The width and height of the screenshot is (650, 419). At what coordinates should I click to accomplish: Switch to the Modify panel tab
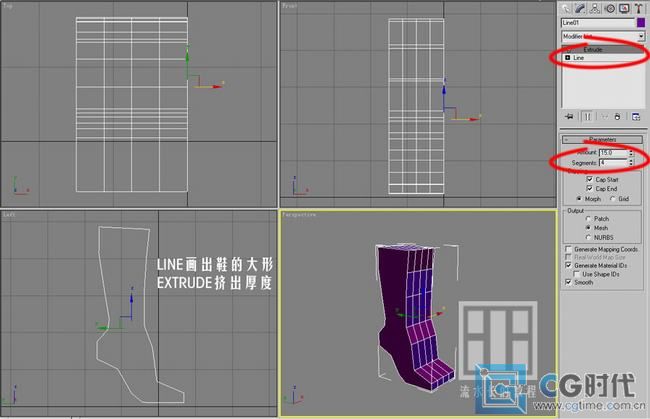580,8
